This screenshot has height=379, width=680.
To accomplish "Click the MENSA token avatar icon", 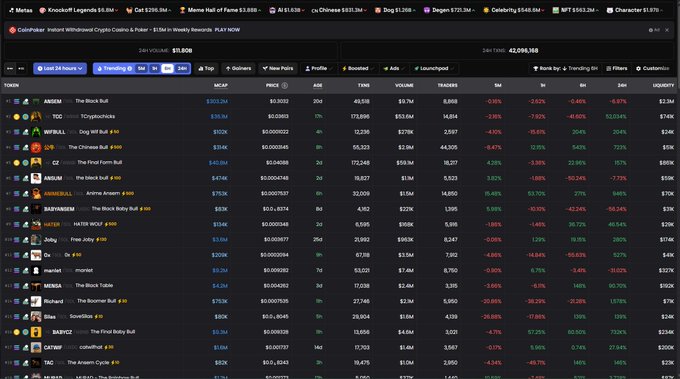I will [x=36, y=286].
